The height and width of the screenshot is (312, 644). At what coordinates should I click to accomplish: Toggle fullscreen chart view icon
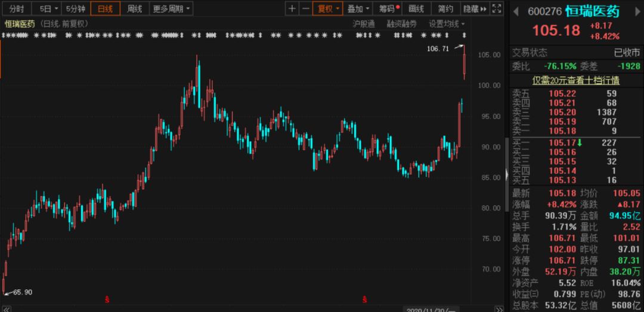[497, 8]
